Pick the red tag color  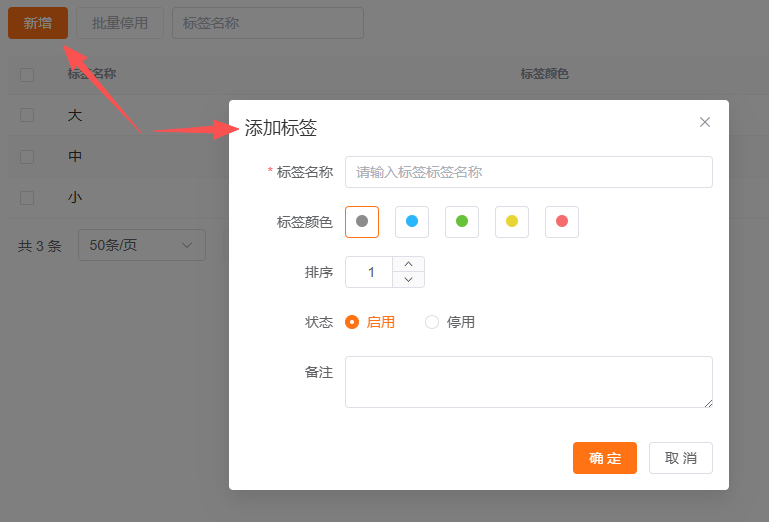[562, 222]
